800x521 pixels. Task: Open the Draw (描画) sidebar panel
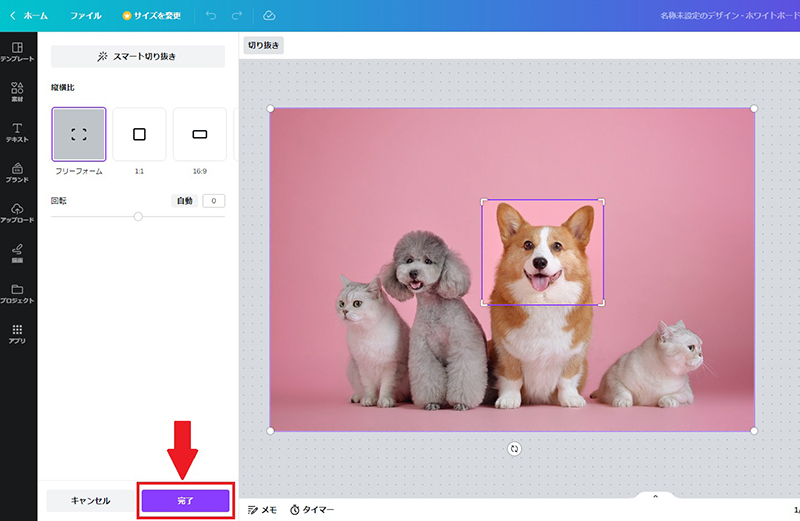coord(17,253)
